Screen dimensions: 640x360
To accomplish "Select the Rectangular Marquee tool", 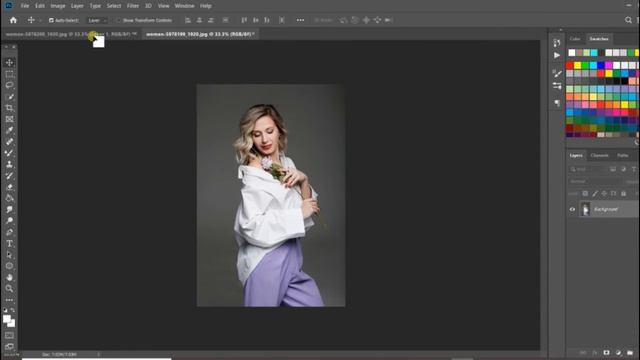I will [x=9, y=74].
